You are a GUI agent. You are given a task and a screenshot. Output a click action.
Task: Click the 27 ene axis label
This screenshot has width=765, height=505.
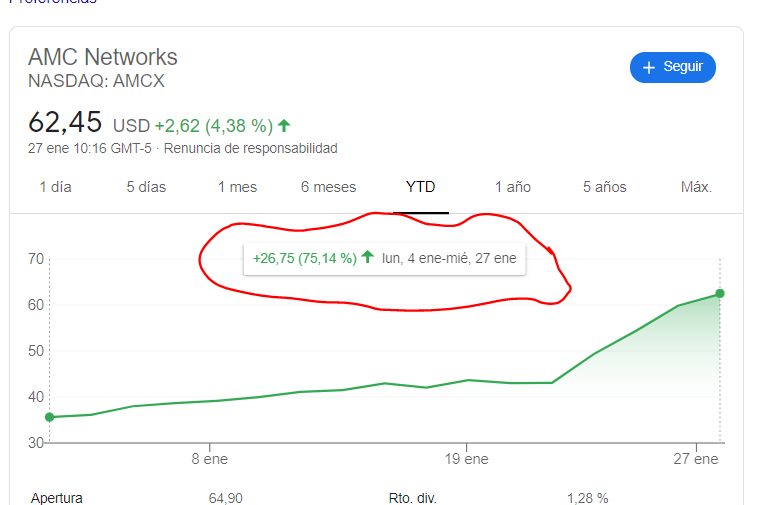point(696,459)
